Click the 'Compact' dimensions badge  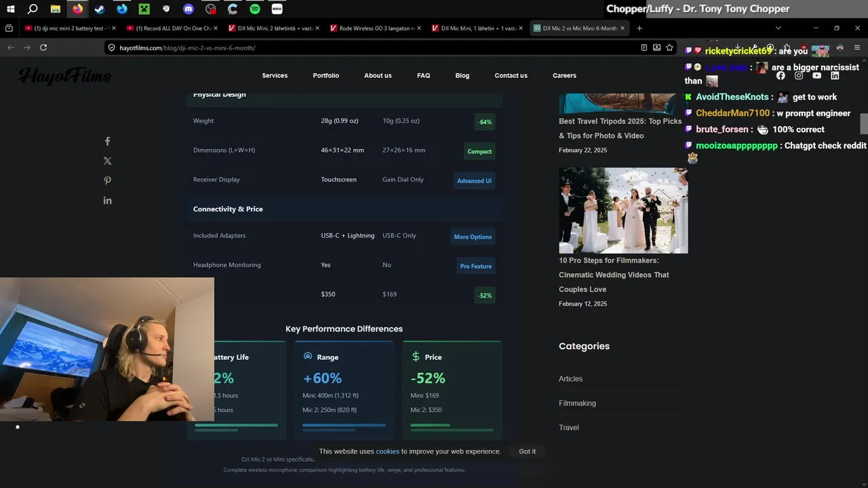(479, 151)
